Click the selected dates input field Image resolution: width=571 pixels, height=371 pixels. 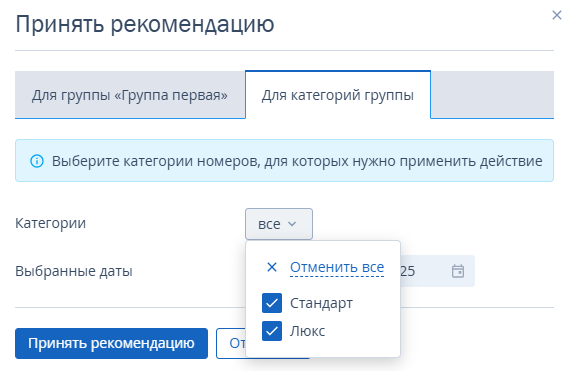pyautogui.click(x=437, y=271)
